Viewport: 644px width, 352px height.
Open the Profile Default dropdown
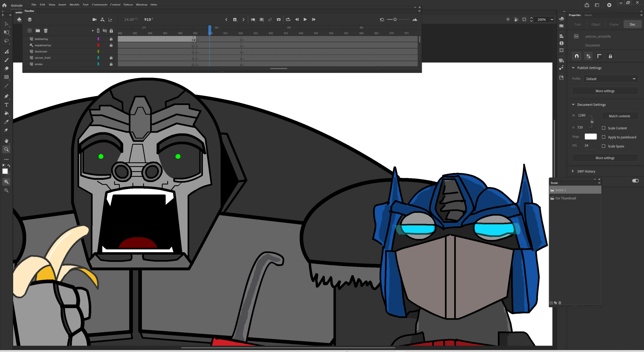click(611, 79)
